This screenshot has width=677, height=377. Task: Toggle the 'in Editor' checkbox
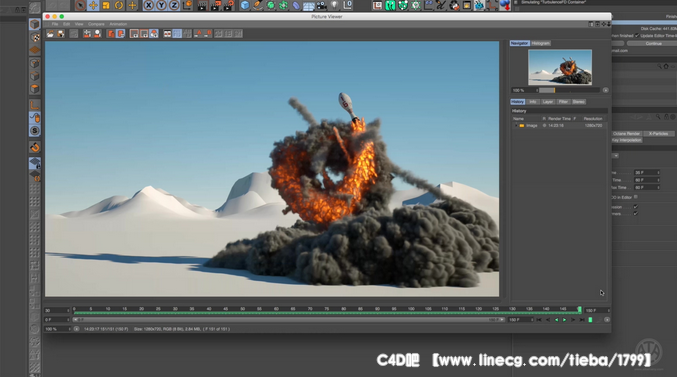(x=636, y=197)
